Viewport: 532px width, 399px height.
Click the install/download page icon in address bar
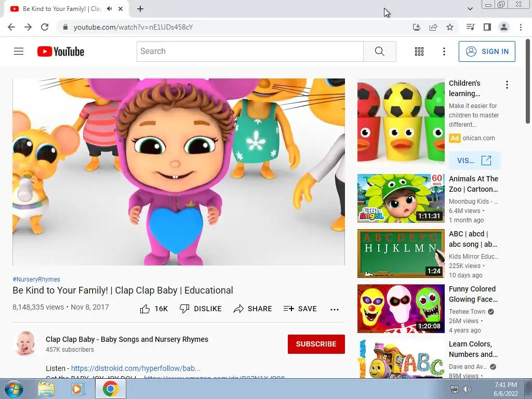click(x=416, y=27)
